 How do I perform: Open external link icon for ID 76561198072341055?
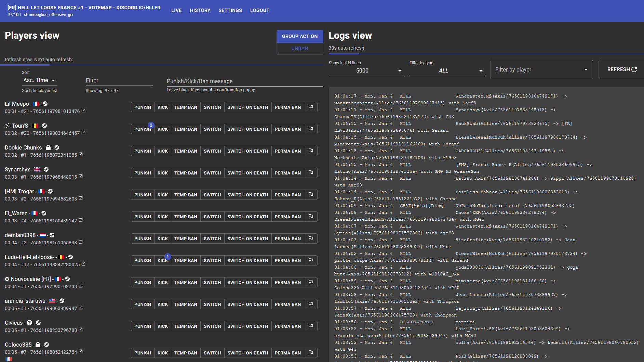pos(81,155)
